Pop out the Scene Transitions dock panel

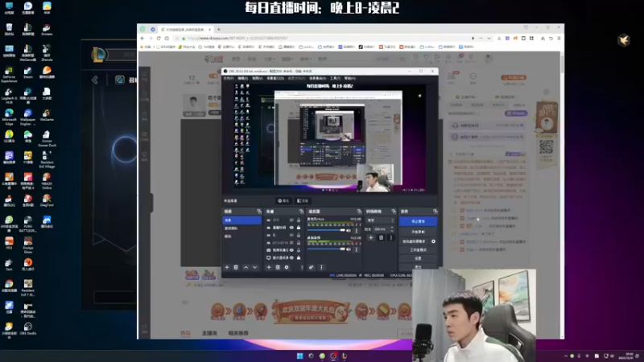[x=394, y=212]
